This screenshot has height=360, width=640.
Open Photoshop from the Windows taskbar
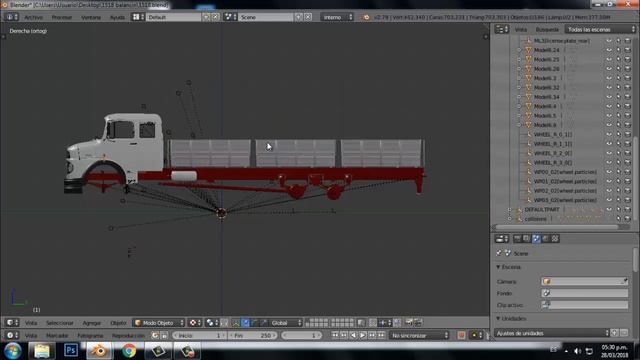pos(71,351)
